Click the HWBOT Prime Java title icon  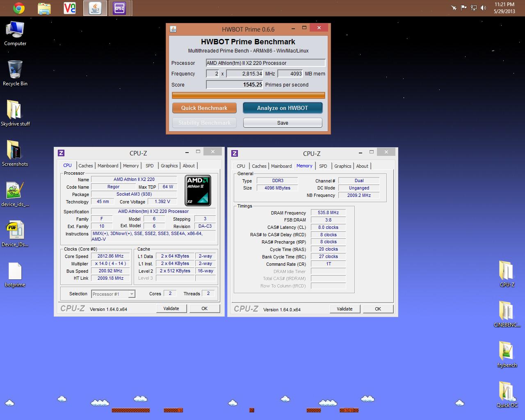tap(173, 29)
